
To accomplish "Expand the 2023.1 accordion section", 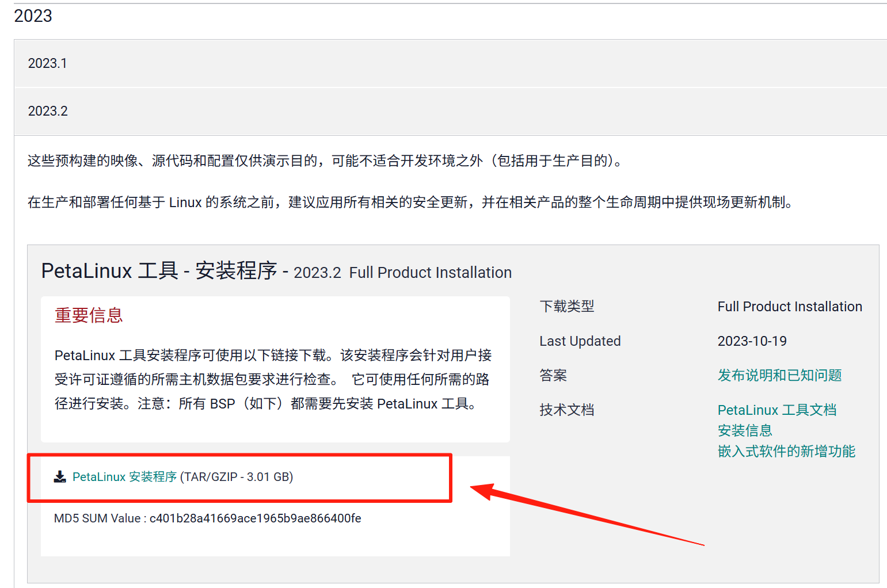I will (x=48, y=63).
